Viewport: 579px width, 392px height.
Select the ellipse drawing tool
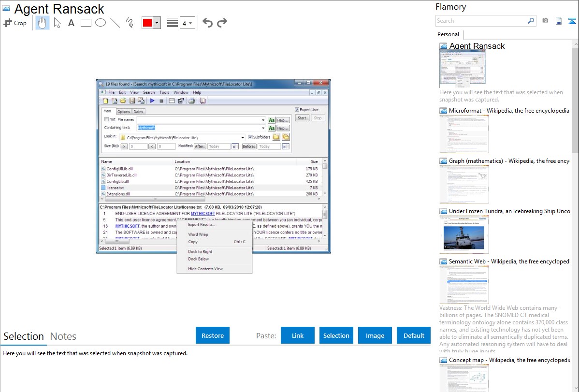click(x=101, y=23)
